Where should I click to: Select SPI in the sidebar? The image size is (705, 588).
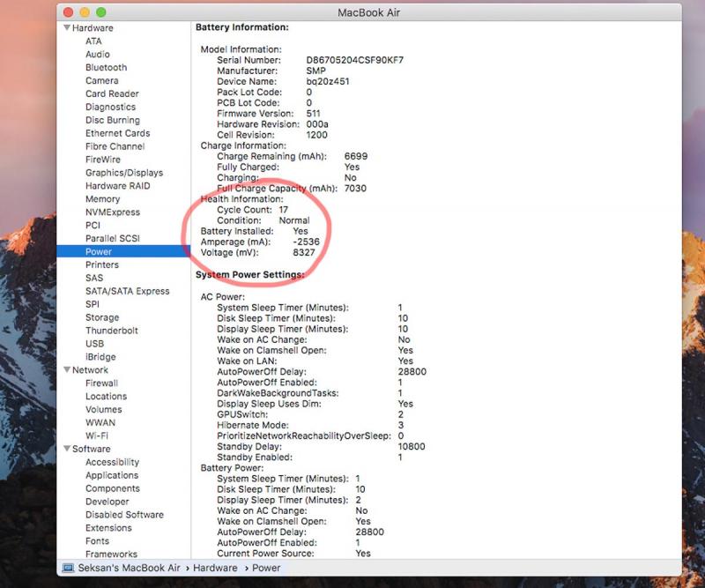pyautogui.click(x=93, y=304)
